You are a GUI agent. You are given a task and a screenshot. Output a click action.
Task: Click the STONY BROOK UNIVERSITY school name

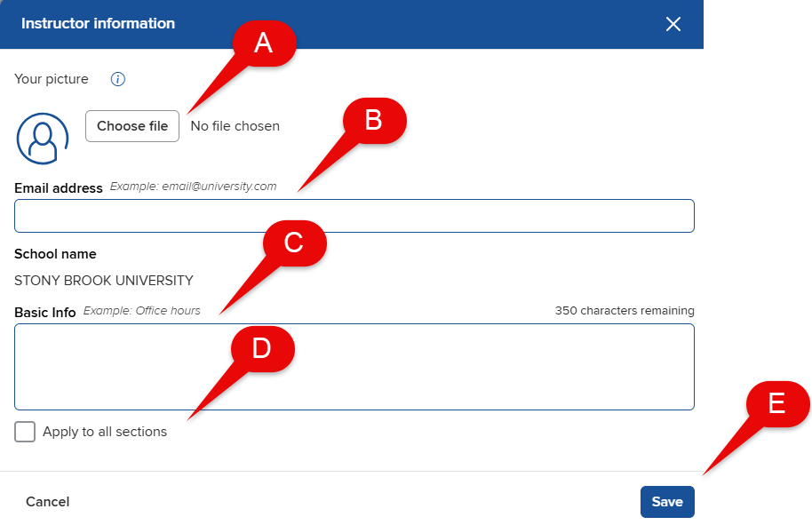pos(104,281)
